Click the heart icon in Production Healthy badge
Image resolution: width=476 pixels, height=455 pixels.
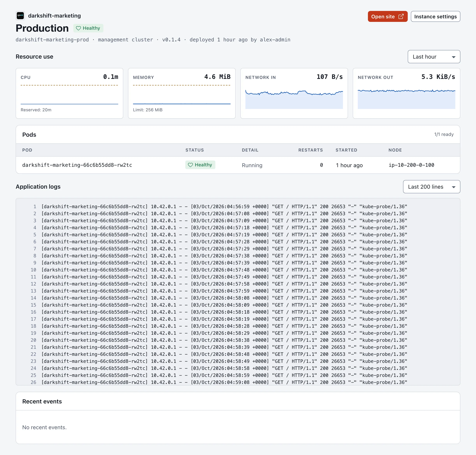coord(78,28)
